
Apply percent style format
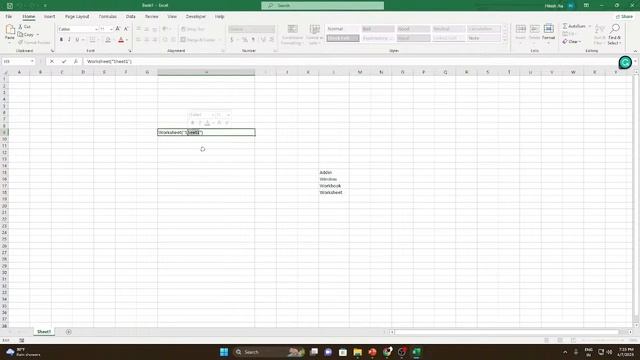(244, 40)
